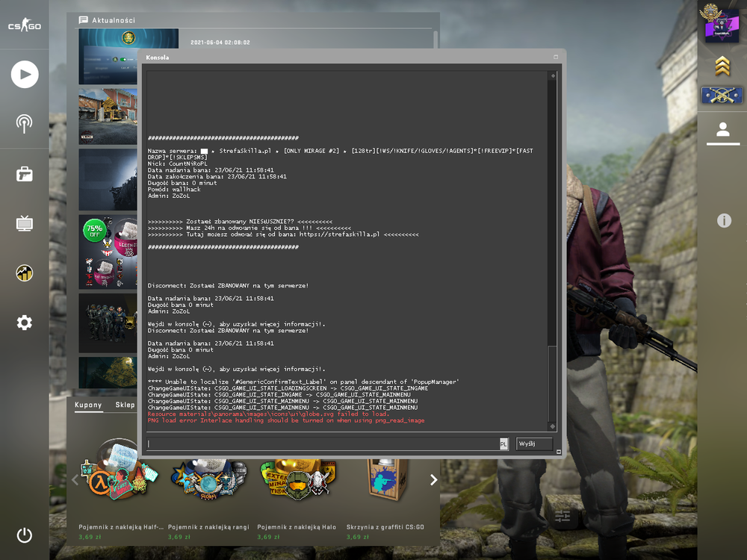
Task: Select the Halo sticker capsule item
Action: [298, 480]
